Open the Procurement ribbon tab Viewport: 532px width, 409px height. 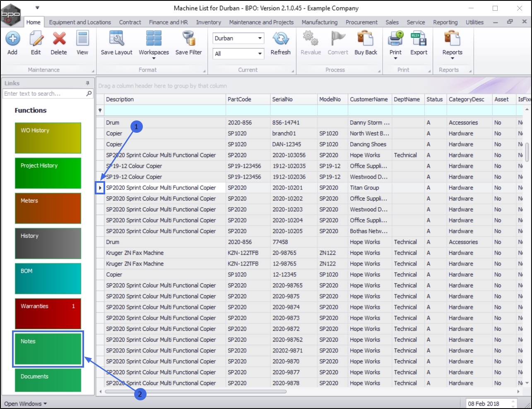(361, 22)
